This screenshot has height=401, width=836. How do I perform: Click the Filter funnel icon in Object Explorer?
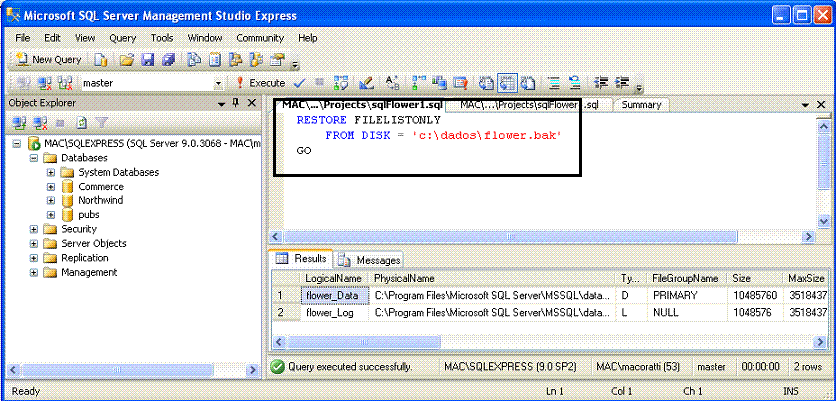click(101, 123)
